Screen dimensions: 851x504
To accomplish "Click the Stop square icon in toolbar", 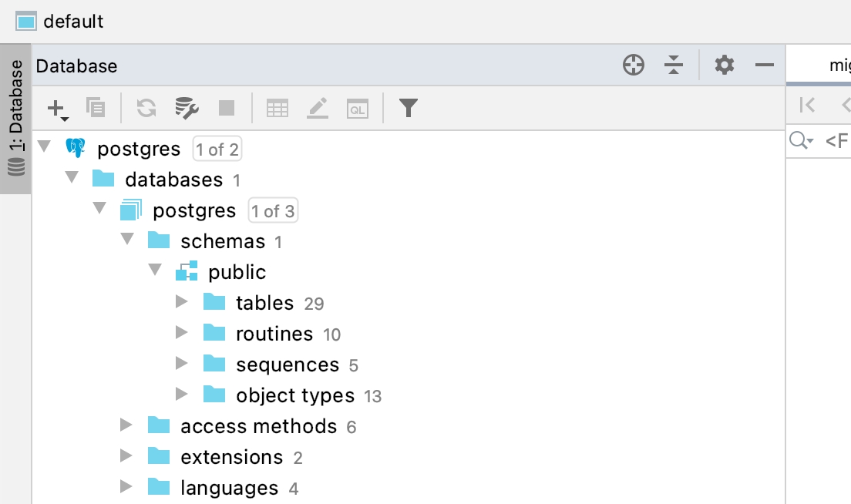I will 227,108.
